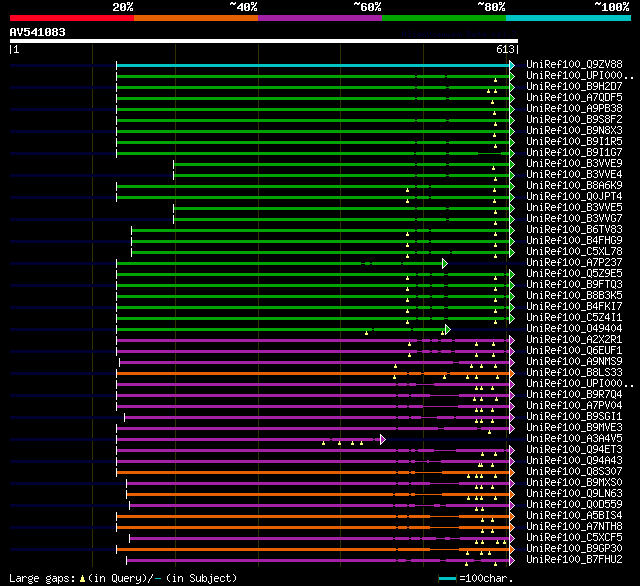Select the label UniRef100_C5XCF5

point(574,538)
